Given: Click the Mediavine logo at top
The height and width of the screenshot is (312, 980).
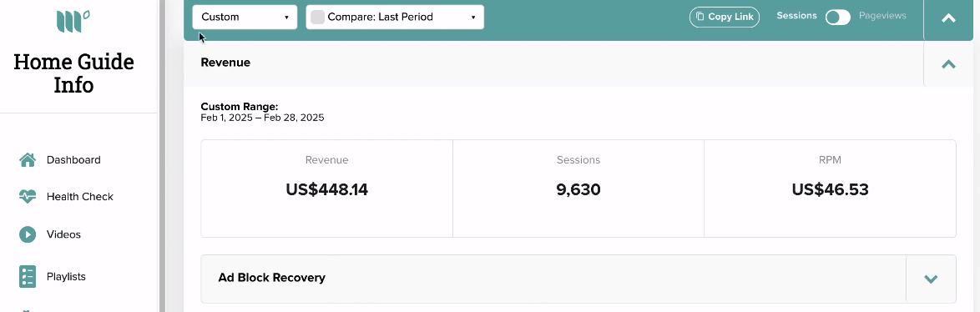Looking at the screenshot, I should pos(73,21).
